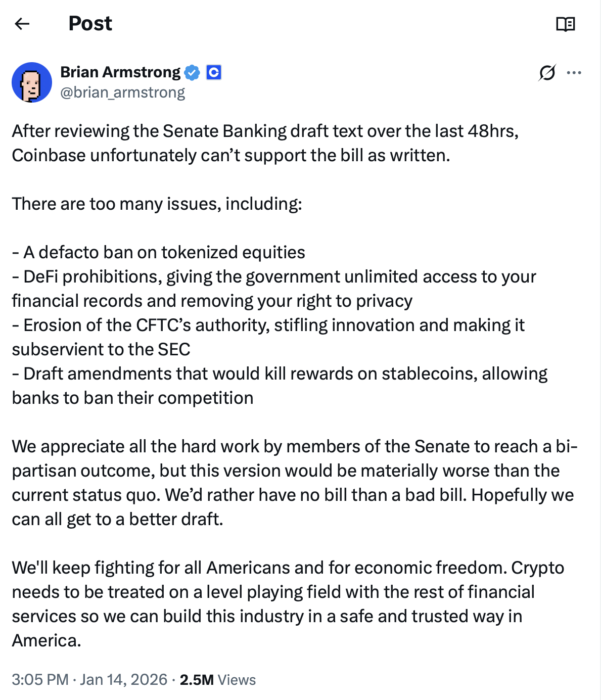Screen dimensions: 601x700
Task: Click the DeFi prohibitions bullet text
Action: pos(273,289)
